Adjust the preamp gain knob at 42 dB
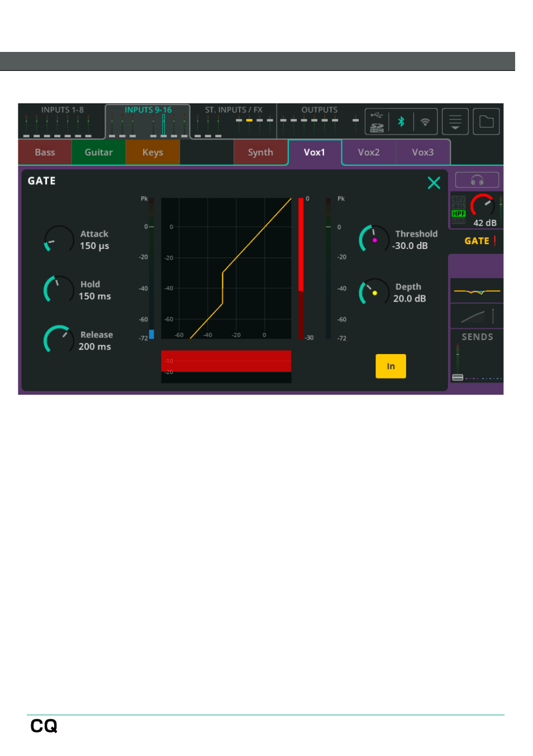533x756 pixels. (482, 205)
